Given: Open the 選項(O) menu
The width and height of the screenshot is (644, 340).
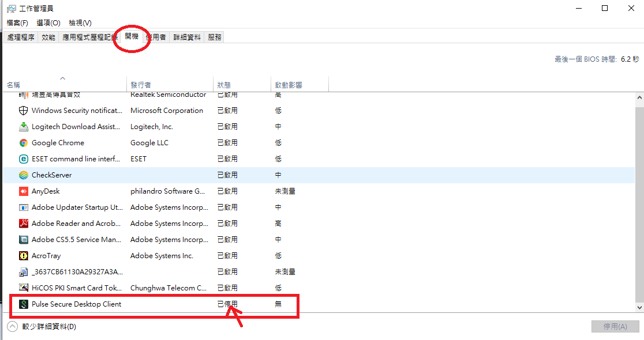Looking at the screenshot, I should pyautogui.click(x=48, y=23).
